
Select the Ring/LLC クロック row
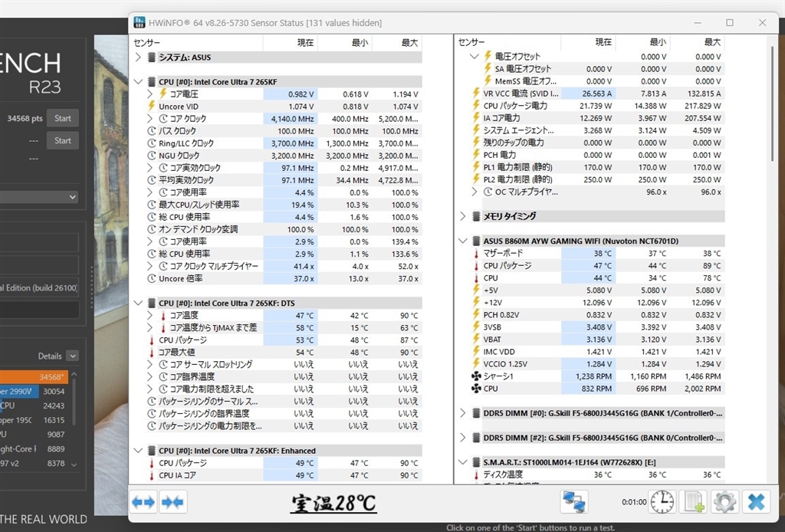click(284, 143)
